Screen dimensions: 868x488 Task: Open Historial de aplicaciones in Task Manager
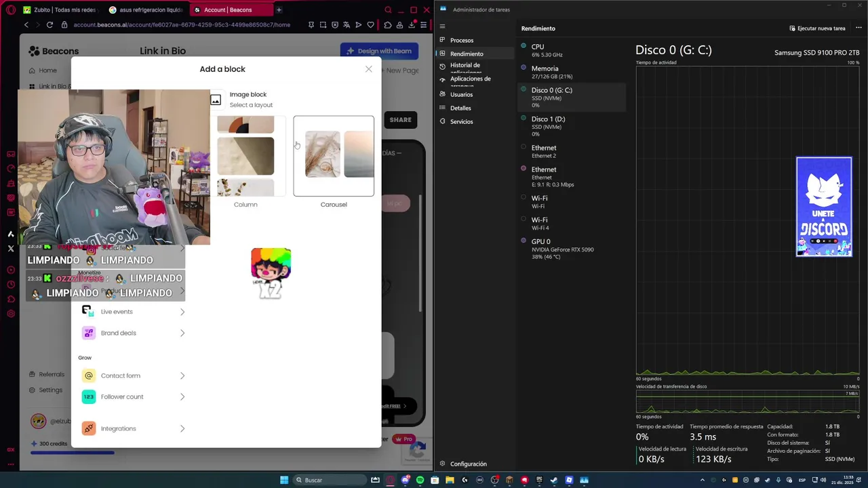point(476,66)
